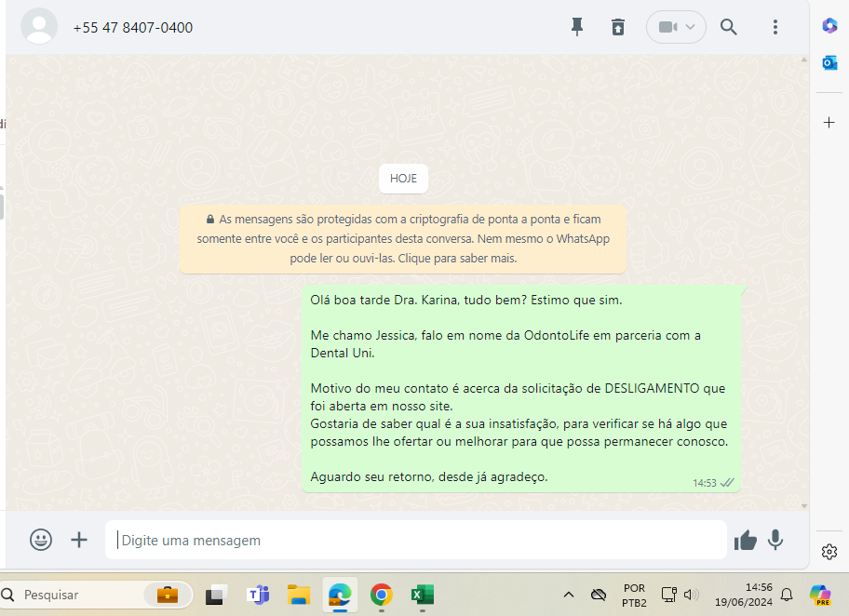Click scroll-up arrow of chat scrollbar

point(804,60)
